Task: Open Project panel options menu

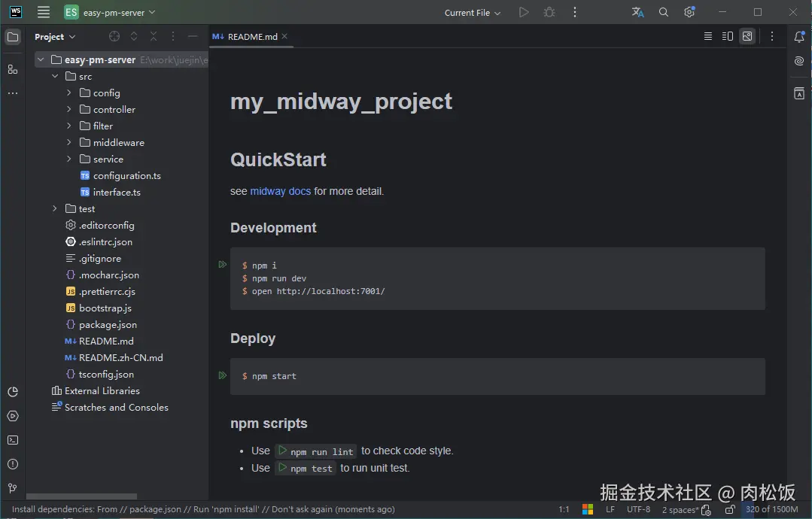Action: 173,36
